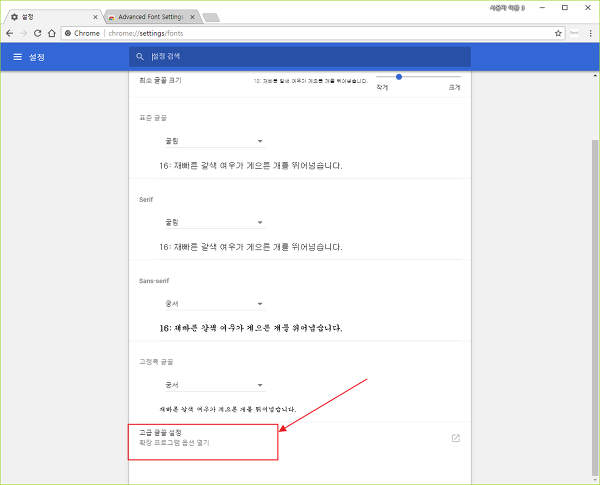The image size is (600, 485).
Task: Adjust the minimum font size slider handle
Action: click(399, 77)
